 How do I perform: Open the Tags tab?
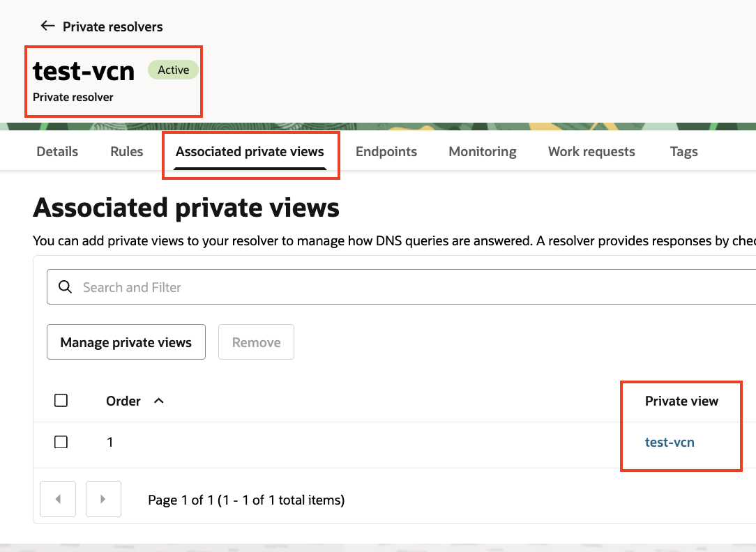point(683,152)
